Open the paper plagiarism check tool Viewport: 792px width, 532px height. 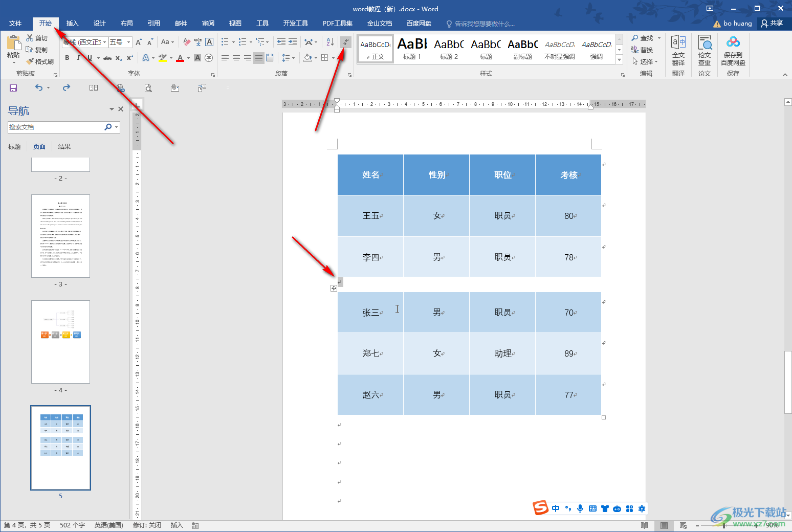tap(705, 50)
